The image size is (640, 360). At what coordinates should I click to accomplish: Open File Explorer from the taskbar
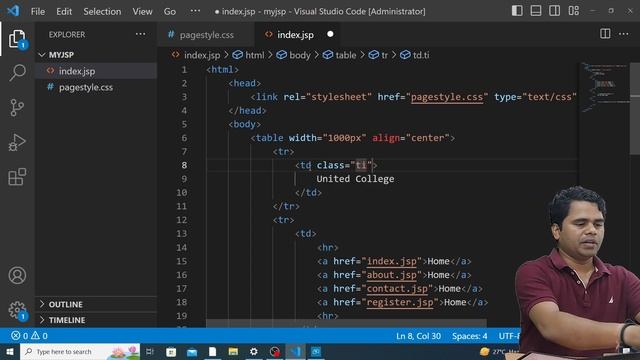tap(233, 351)
